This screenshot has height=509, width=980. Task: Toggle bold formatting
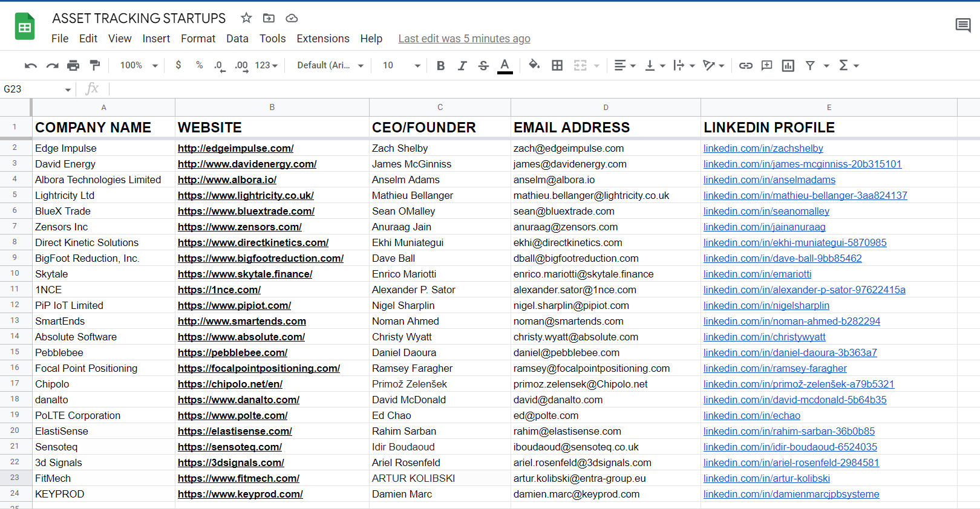[x=440, y=65]
